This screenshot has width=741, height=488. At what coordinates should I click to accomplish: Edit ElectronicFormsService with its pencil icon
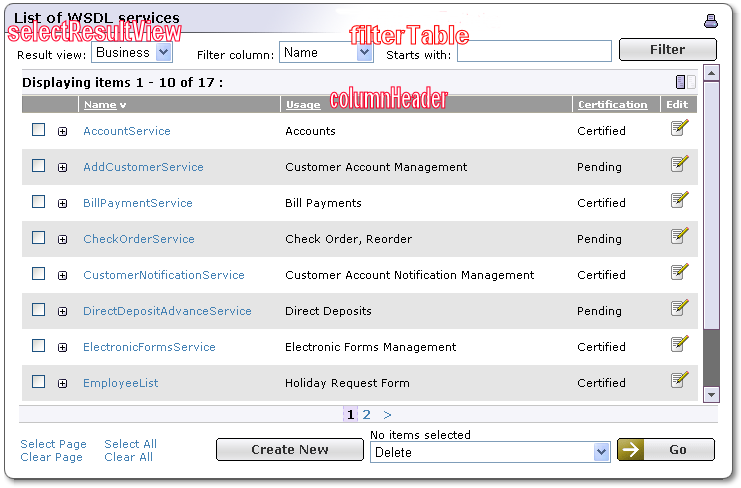679,344
